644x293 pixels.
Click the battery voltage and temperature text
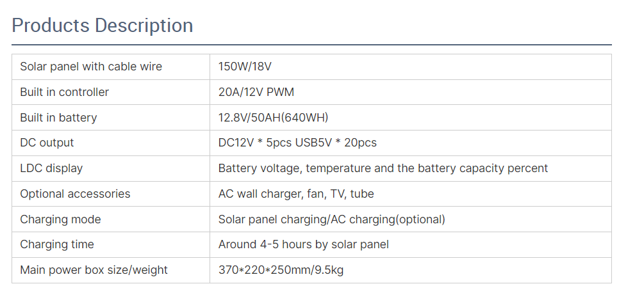[383, 168]
